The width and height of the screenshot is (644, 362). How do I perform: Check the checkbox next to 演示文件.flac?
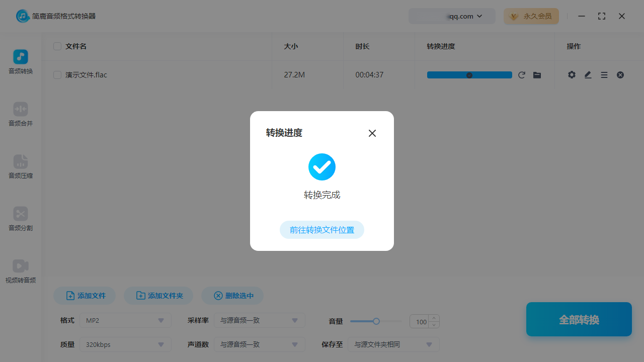pos(57,74)
